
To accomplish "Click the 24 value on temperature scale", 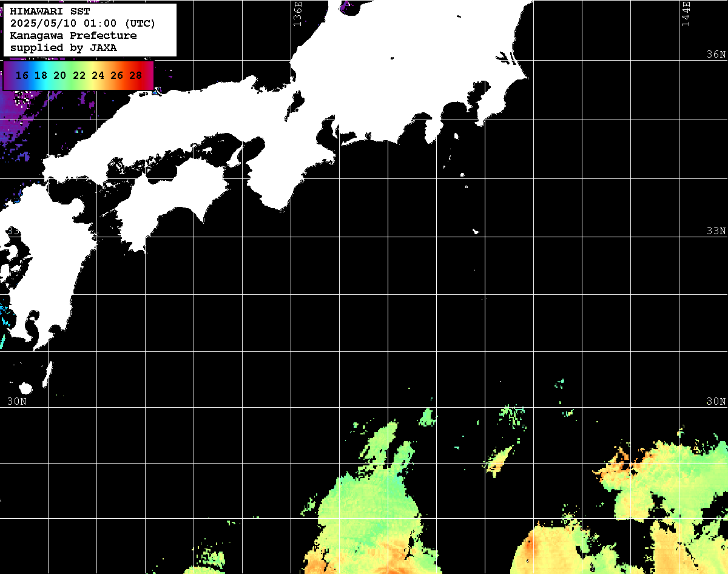I will (x=98, y=76).
